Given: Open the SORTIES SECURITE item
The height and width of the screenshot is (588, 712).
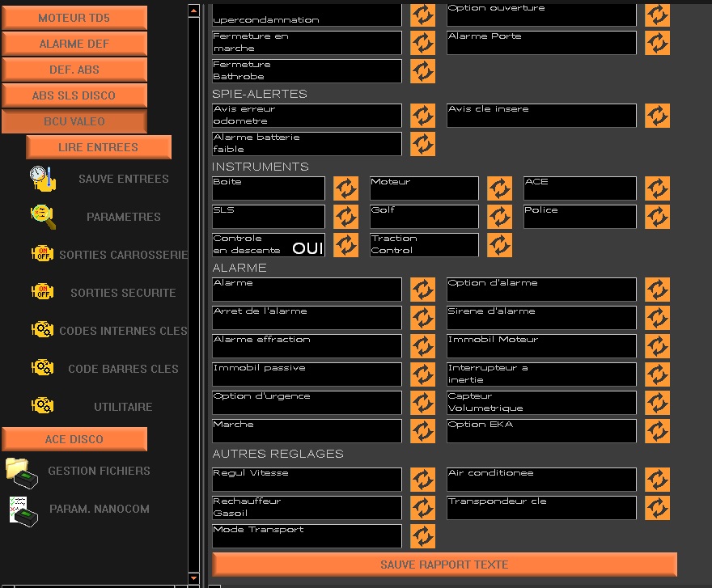Looking at the screenshot, I should 122,293.
